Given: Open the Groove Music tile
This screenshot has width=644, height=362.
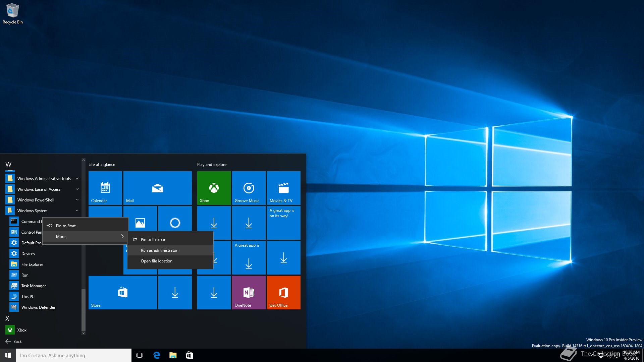Looking at the screenshot, I should pos(249,188).
